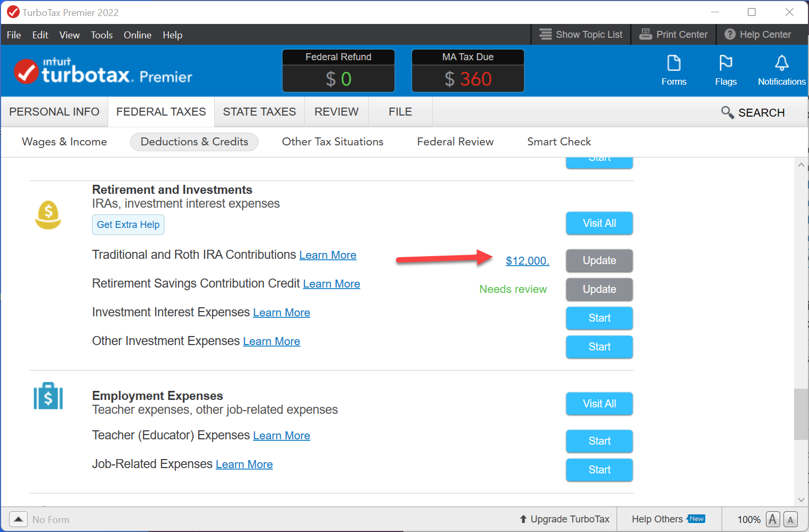The width and height of the screenshot is (809, 532).
Task: Click the 100% zoom level text
Action: tap(749, 520)
